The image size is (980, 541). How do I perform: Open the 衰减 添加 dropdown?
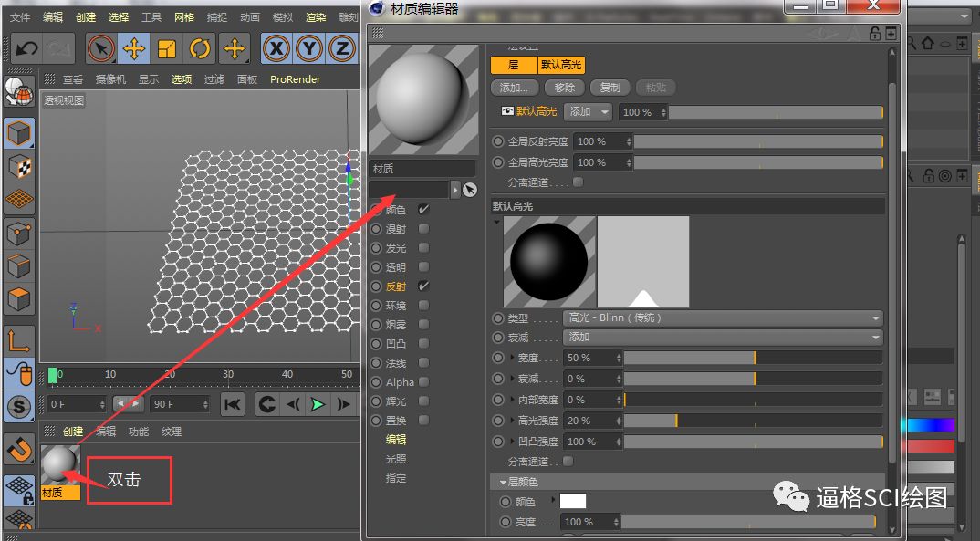pyautogui.click(x=723, y=338)
